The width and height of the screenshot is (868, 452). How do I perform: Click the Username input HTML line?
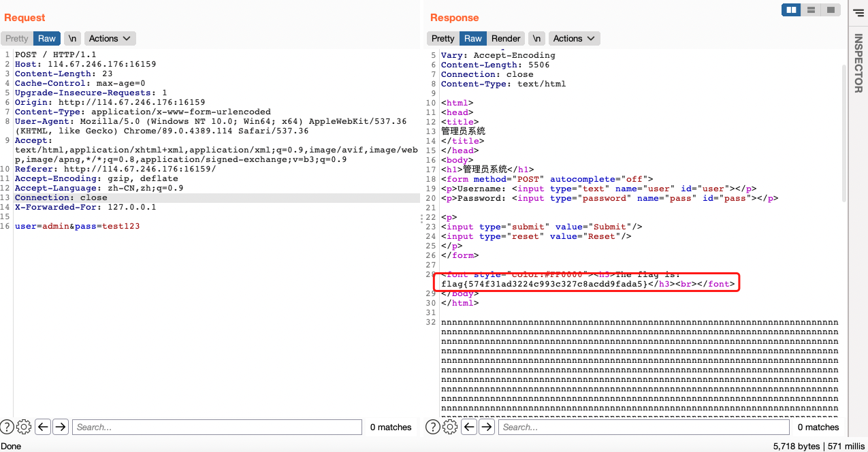pyautogui.click(x=598, y=189)
